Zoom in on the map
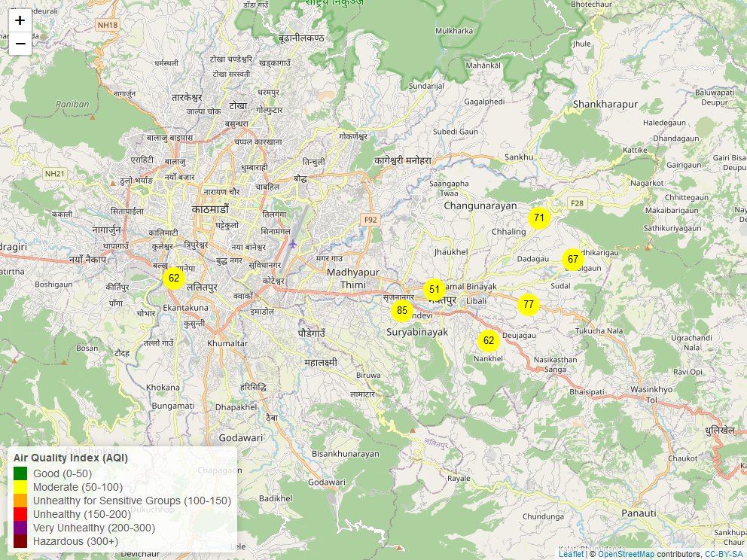This screenshot has height=560, width=747. point(20,20)
